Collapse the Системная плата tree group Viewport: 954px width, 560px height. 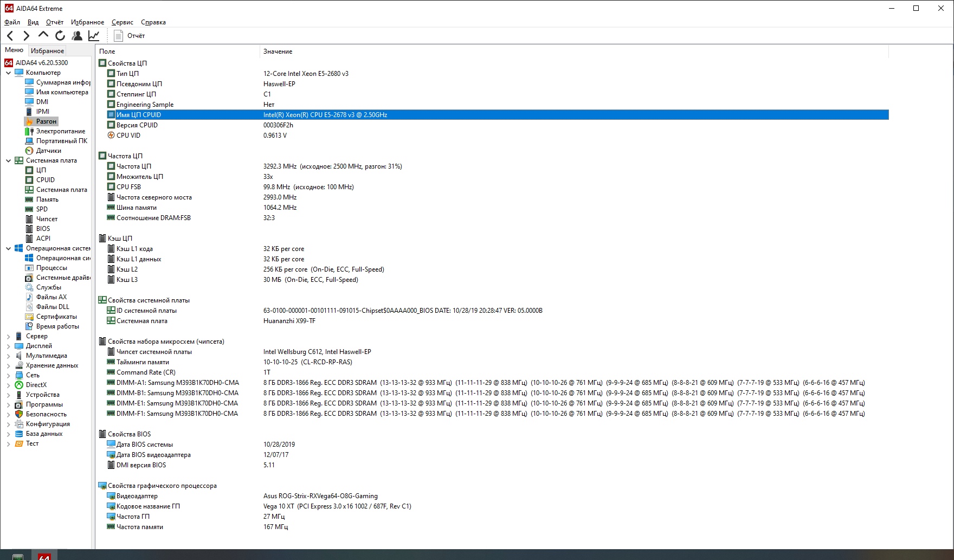pos(8,160)
